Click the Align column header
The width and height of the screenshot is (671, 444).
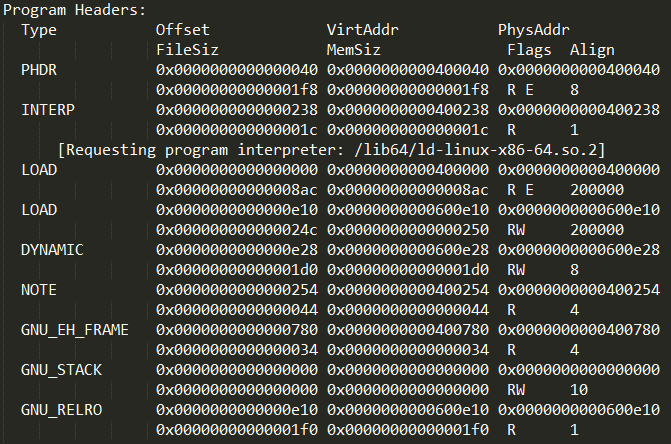[x=592, y=50]
